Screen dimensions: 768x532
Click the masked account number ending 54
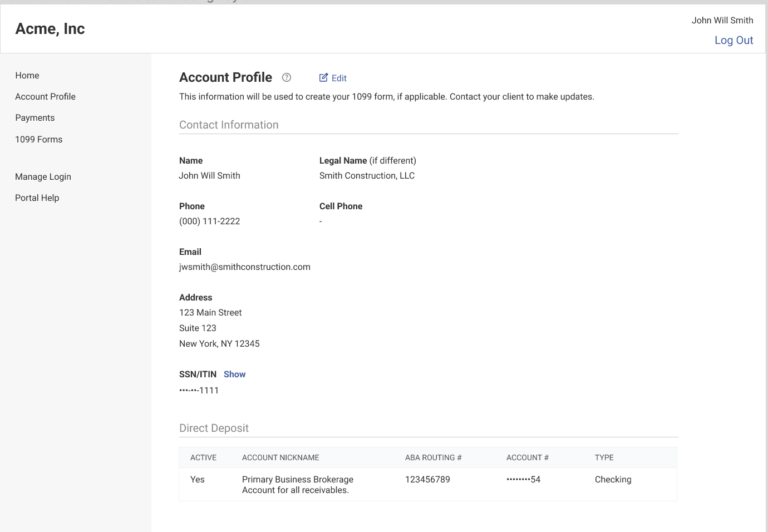tap(523, 480)
